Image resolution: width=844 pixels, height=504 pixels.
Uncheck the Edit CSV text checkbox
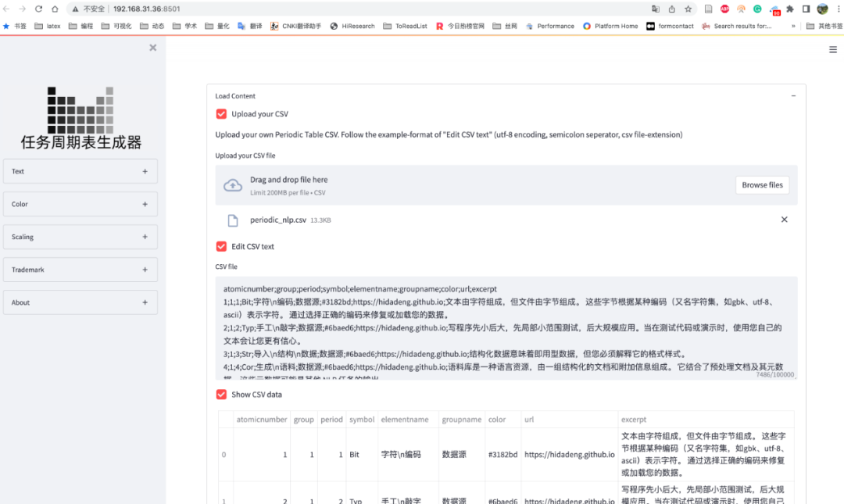[221, 247]
